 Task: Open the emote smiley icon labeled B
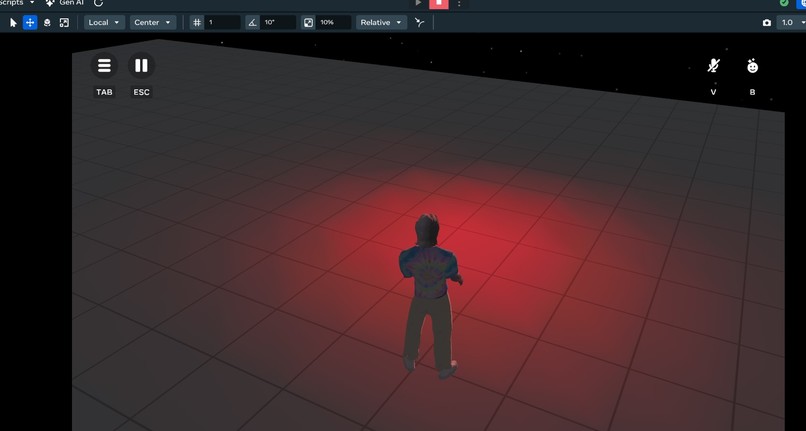point(753,66)
